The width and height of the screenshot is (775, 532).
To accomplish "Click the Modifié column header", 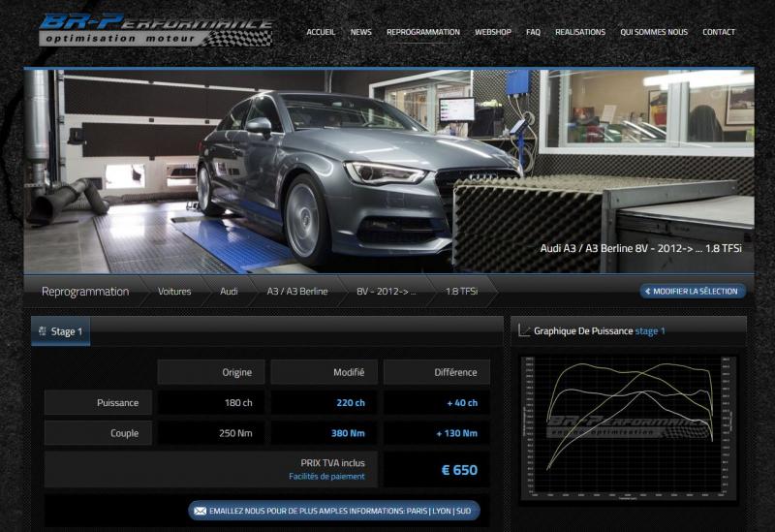I will click(325, 372).
